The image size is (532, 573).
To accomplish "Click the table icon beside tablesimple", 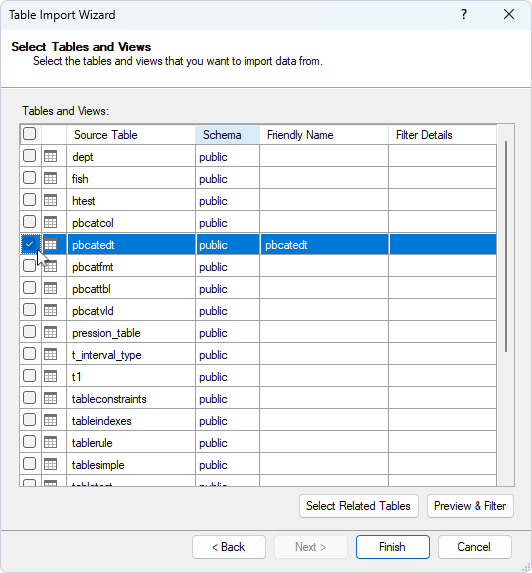I will click(50, 464).
